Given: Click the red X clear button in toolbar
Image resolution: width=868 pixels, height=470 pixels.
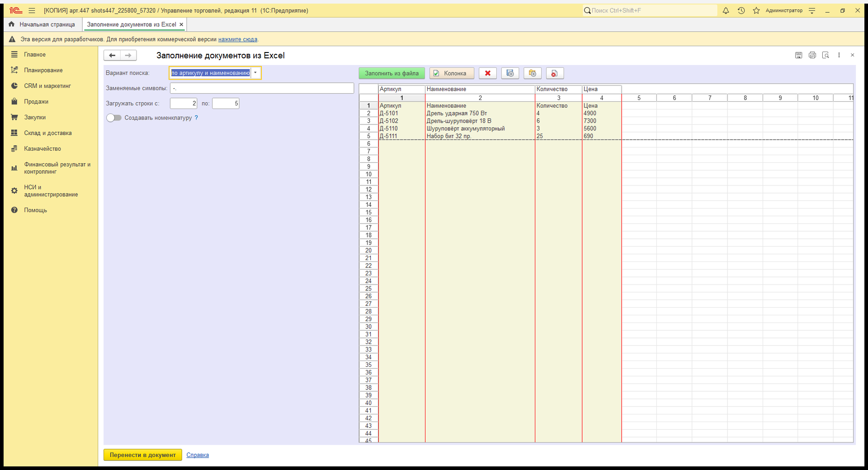Looking at the screenshot, I should tap(487, 73).
